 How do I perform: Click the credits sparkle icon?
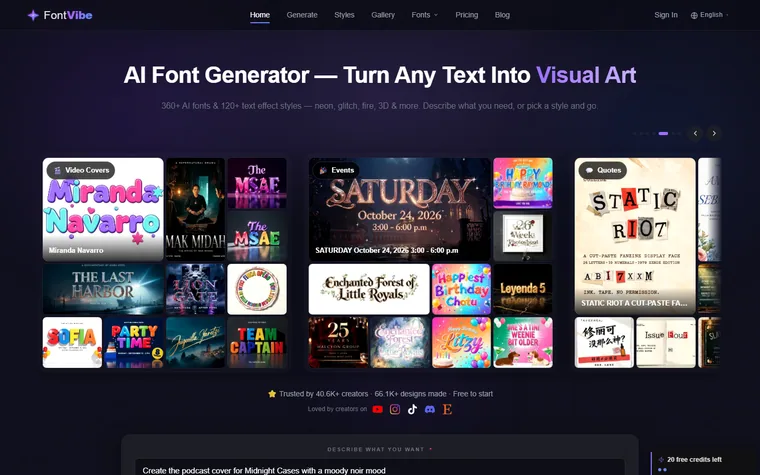(x=661, y=459)
